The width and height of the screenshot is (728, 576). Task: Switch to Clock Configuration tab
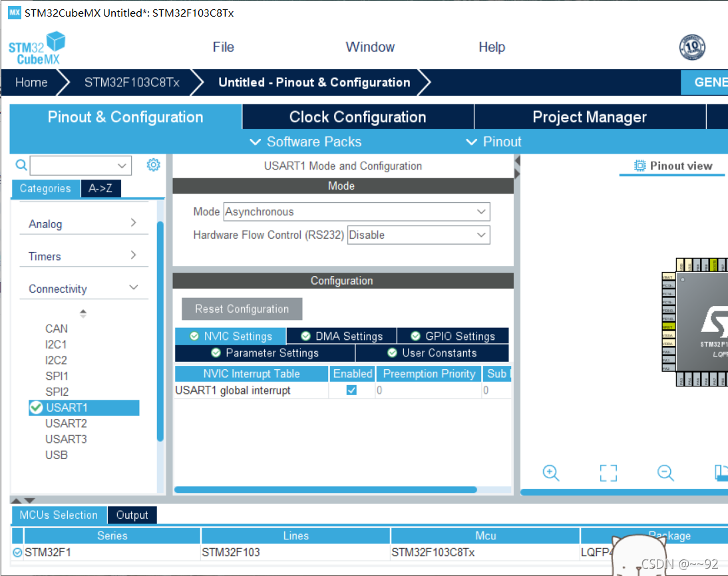[x=357, y=117]
